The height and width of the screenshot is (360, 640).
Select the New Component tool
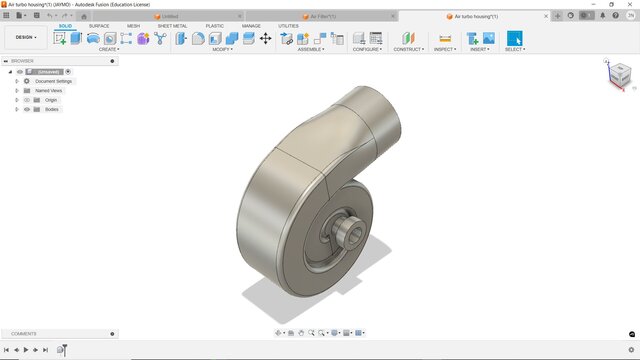click(x=303, y=38)
